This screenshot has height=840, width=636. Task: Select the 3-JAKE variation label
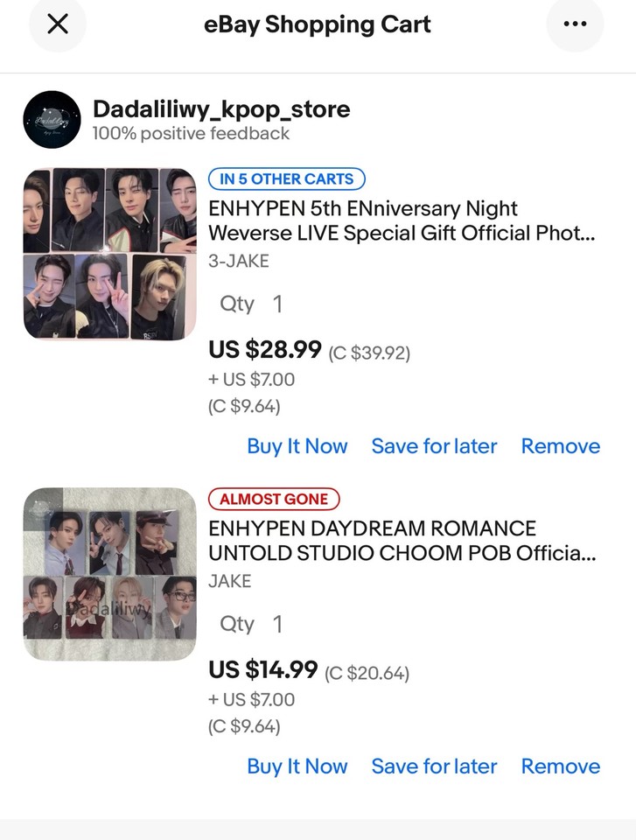(x=239, y=261)
